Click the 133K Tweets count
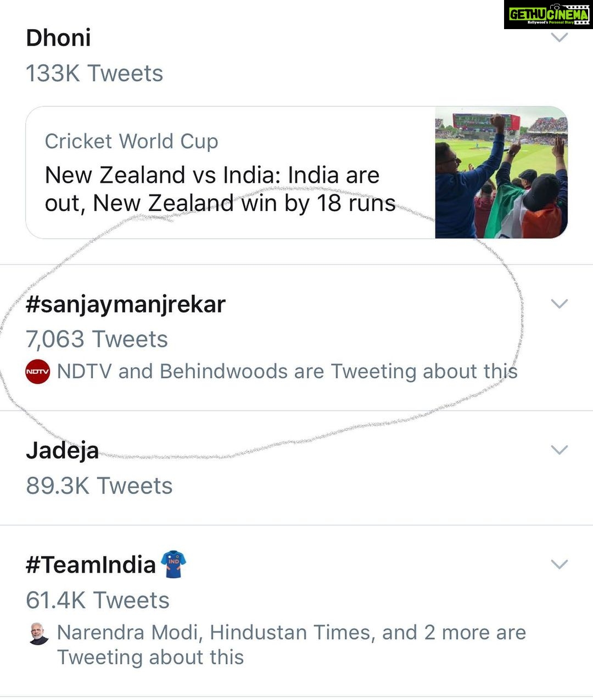Image resolution: width=593 pixels, height=700 pixels. point(94,74)
